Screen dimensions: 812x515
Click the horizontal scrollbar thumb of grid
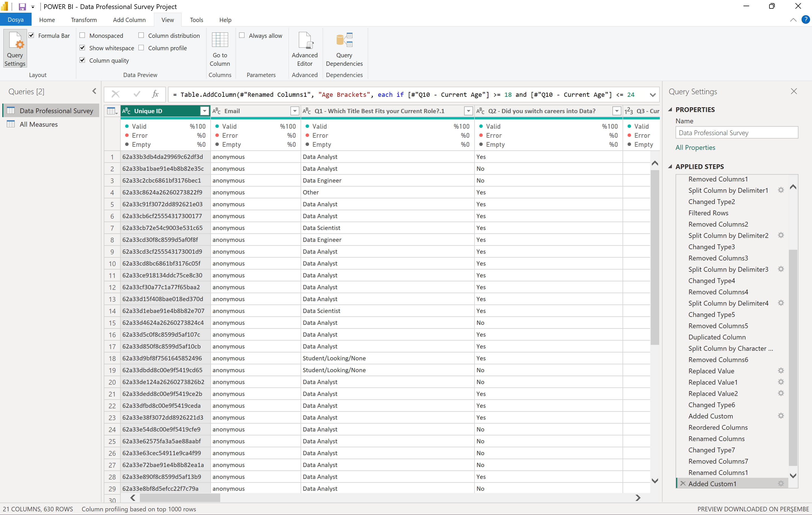[x=180, y=498]
